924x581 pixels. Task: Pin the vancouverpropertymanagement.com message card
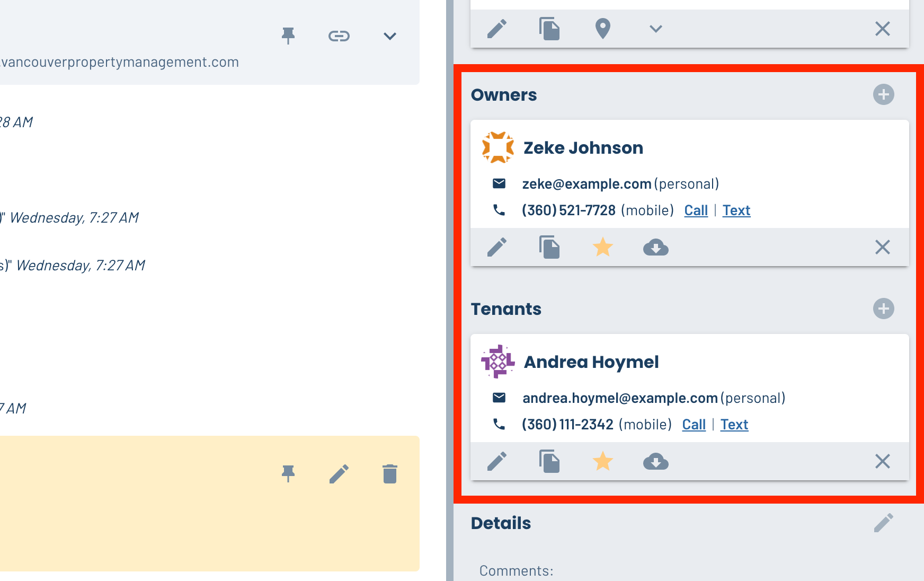pyautogui.click(x=288, y=36)
